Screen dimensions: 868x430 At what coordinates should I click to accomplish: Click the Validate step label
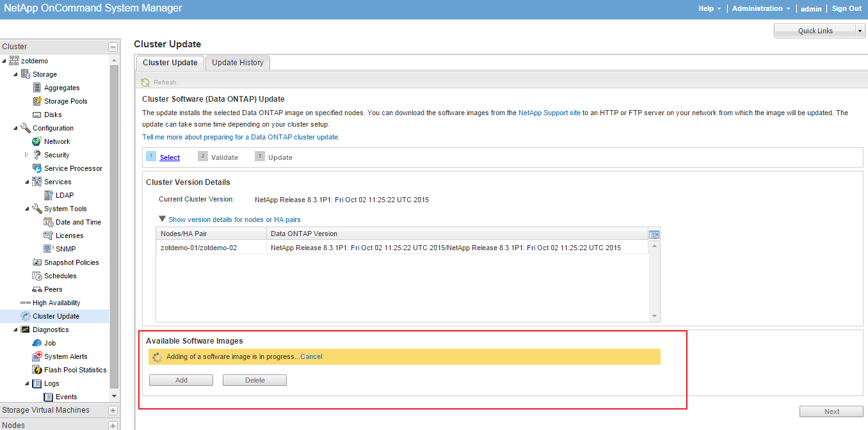[225, 157]
